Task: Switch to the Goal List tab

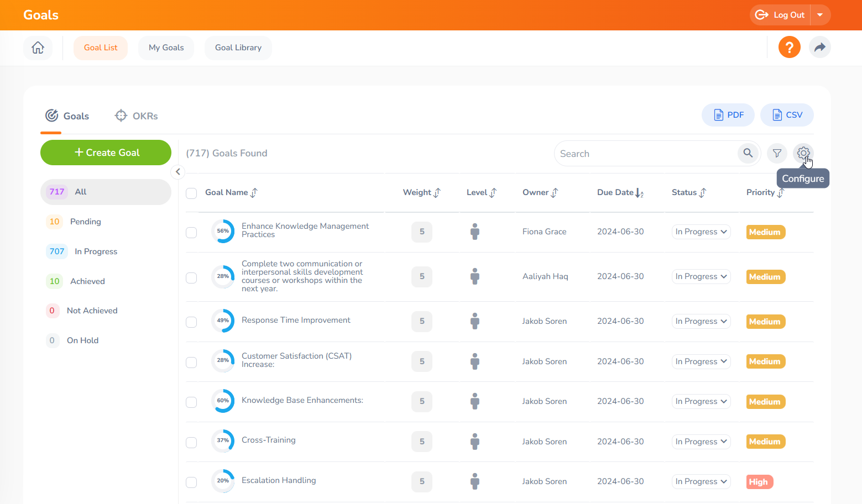Action: (x=101, y=48)
